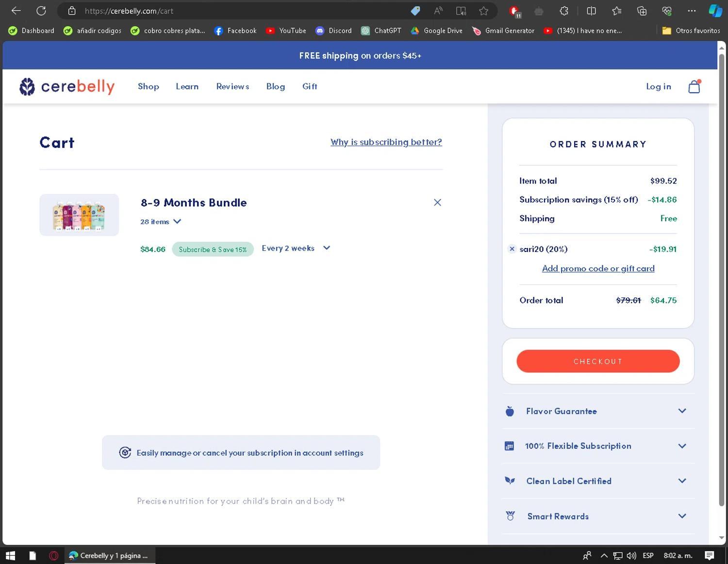
Task: Remove 8-9 Months Bundle with X
Action: [x=437, y=202]
